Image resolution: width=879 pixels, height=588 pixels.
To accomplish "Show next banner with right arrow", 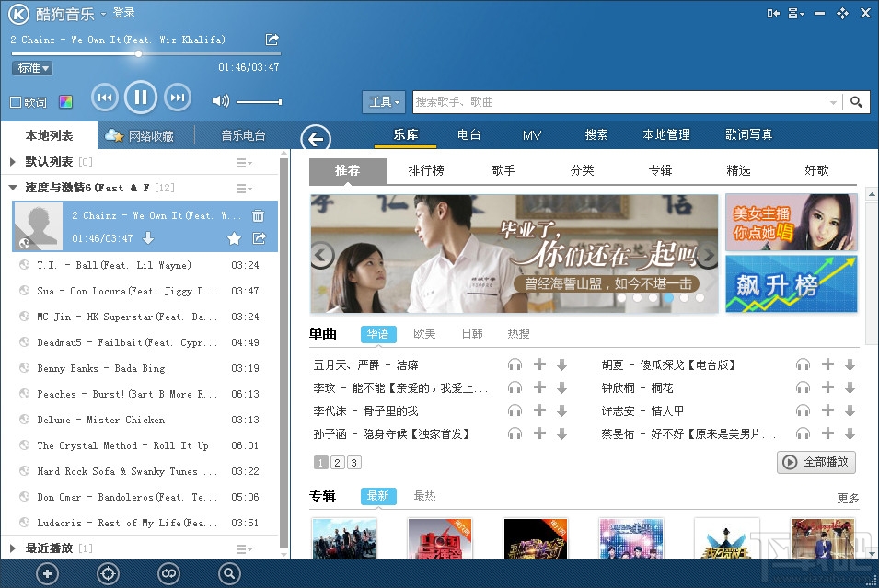I will click(x=708, y=255).
